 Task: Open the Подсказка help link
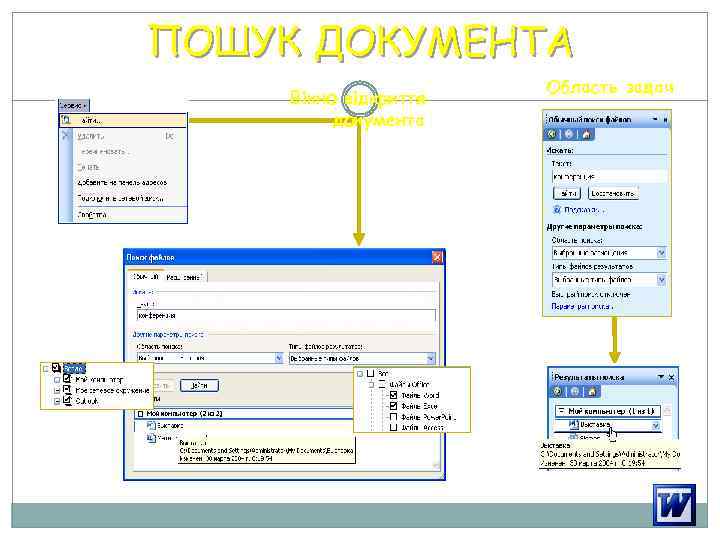click(x=585, y=210)
